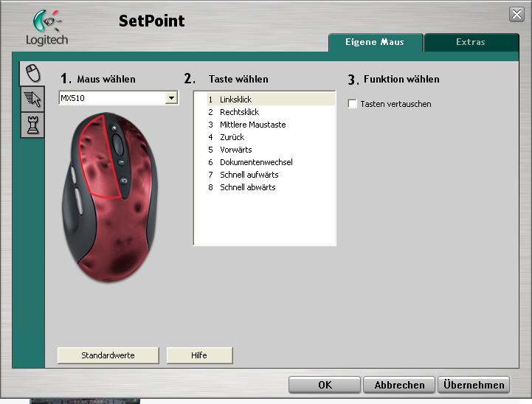This screenshot has width=532, height=404.
Task: Select Mittlere Maustaste in button list
Action: (271, 125)
